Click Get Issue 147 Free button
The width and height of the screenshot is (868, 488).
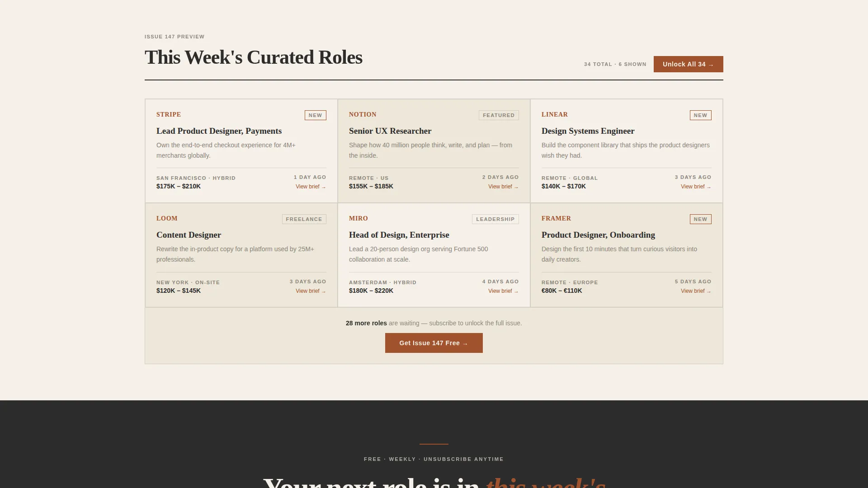pos(434,343)
